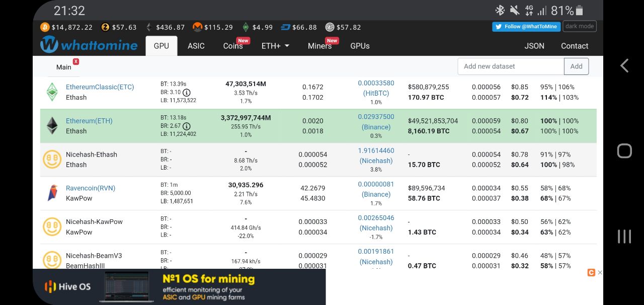Open the Ethereum(ETH) coin link
644x305 pixels.
pos(89,121)
